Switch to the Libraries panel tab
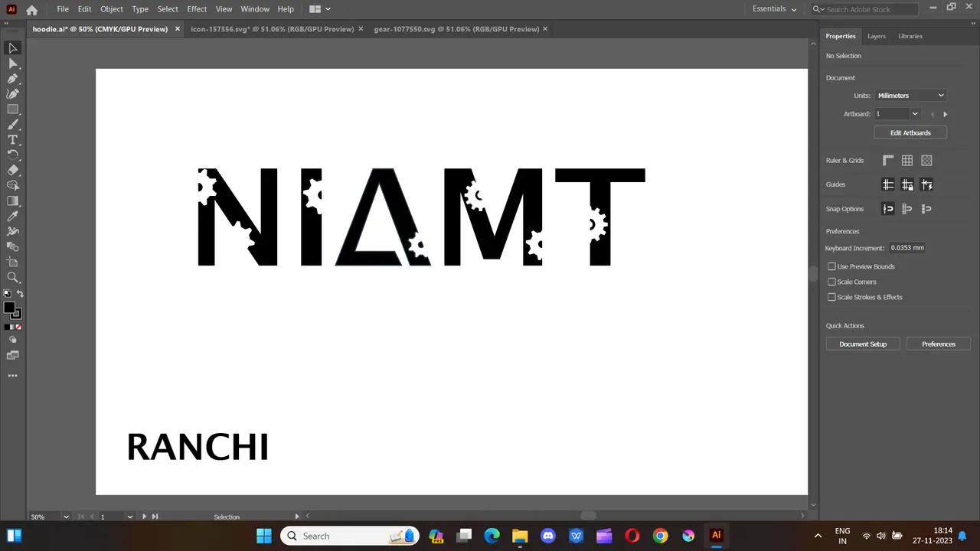This screenshot has width=980, height=551. [910, 36]
